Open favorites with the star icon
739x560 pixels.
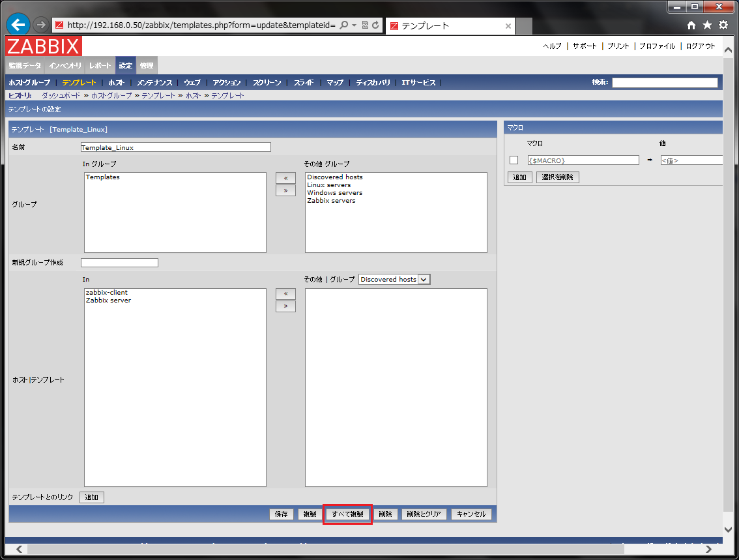tap(708, 25)
